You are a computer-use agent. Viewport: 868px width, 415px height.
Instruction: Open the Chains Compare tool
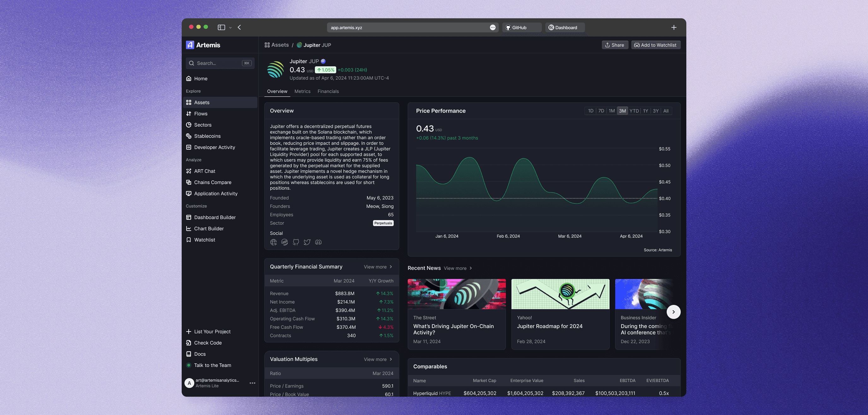213,182
